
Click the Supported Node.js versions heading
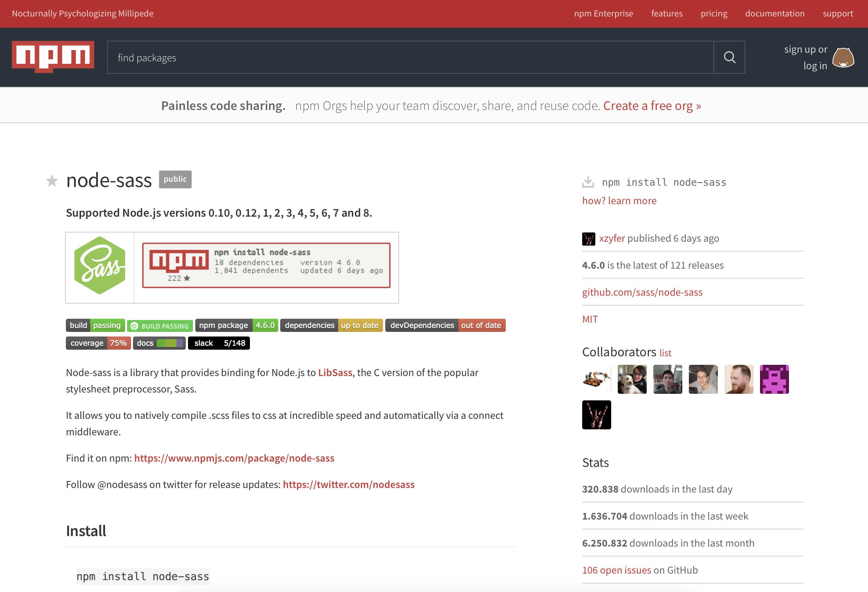tap(219, 212)
